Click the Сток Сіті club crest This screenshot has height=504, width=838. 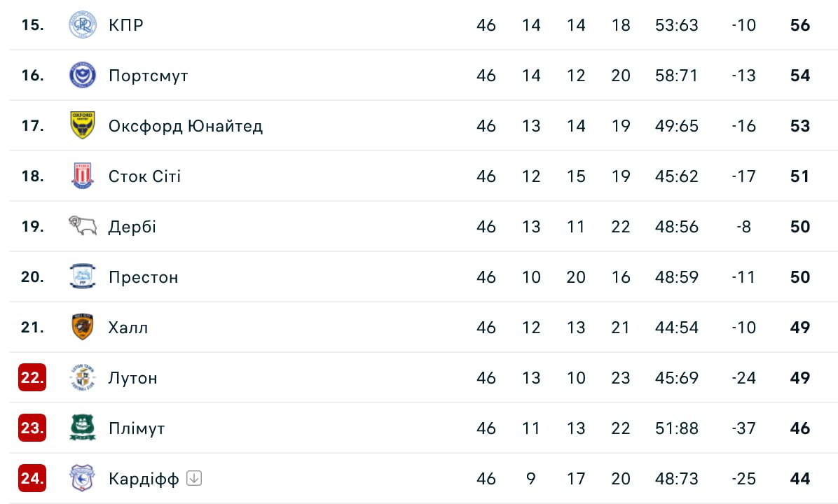[83, 176]
